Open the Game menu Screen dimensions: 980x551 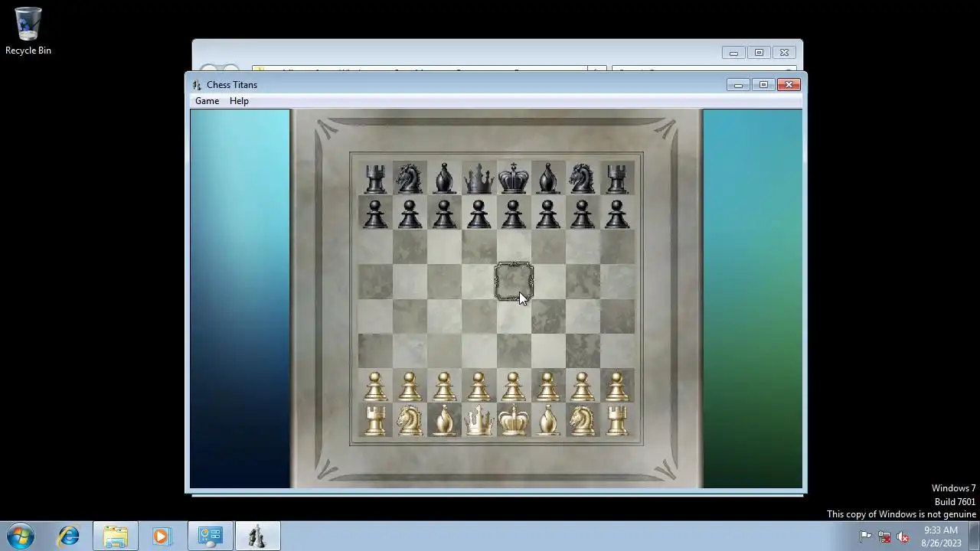[x=207, y=101]
